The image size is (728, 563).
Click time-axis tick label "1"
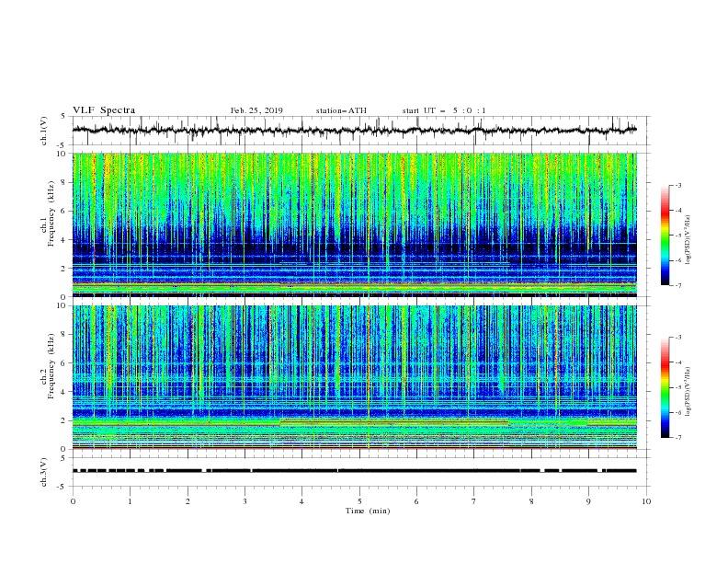[130, 501]
